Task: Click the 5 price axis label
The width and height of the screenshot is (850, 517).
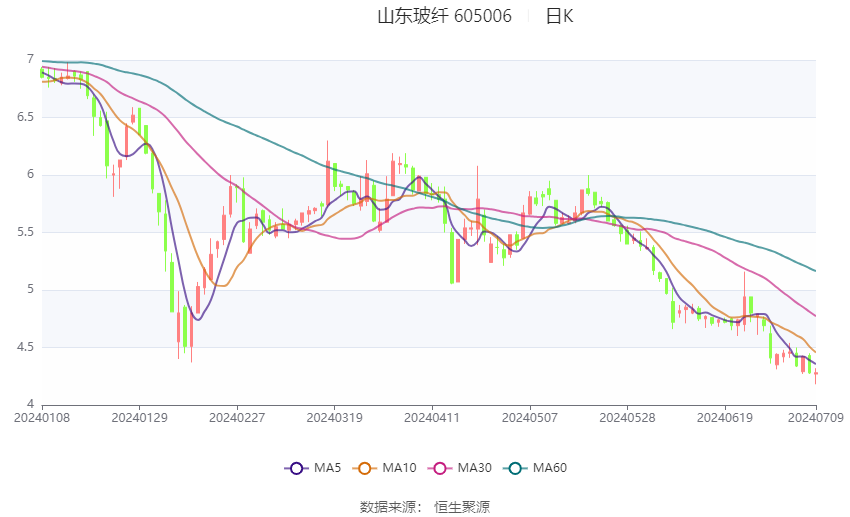Action: [x=30, y=290]
